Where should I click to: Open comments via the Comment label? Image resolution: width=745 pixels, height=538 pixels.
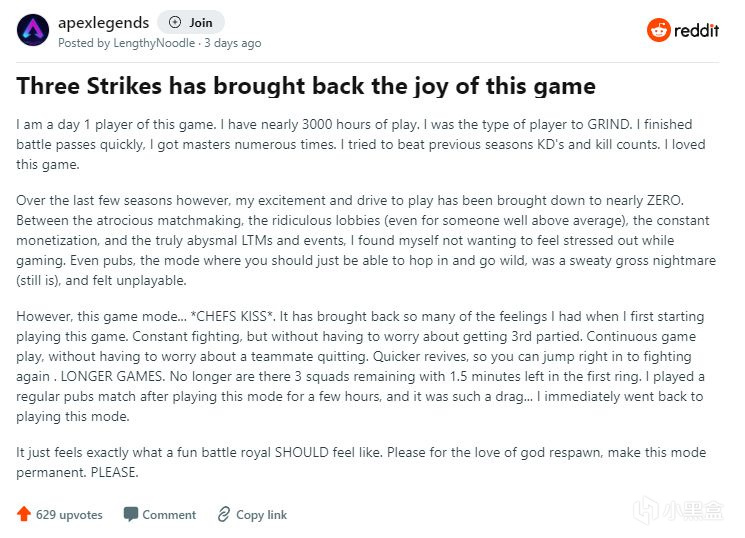[x=169, y=514]
